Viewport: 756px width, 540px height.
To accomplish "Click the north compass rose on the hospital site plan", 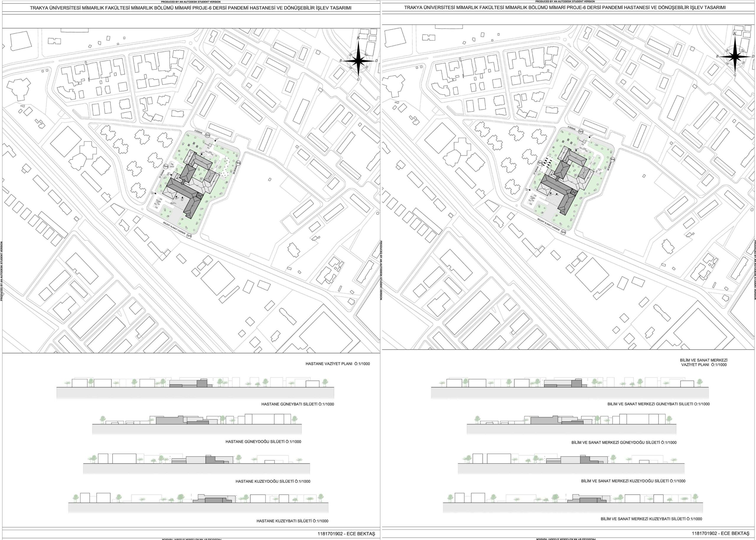I will (x=358, y=61).
